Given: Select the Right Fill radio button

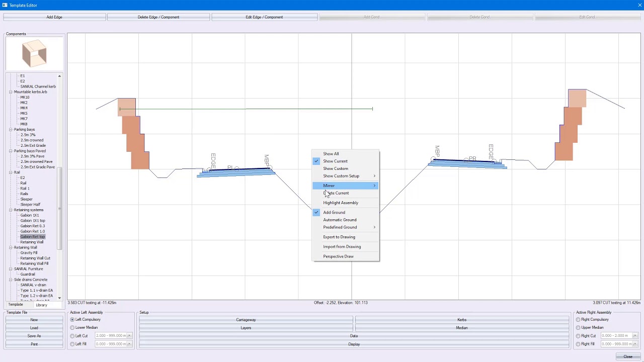Looking at the screenshot, I should [x=579, y=344].
